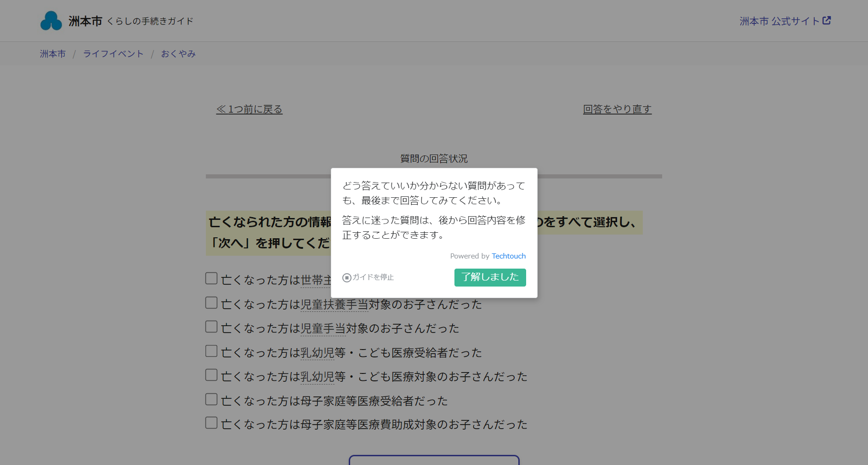Click the stop icon next to ガイドを停止

346,278
